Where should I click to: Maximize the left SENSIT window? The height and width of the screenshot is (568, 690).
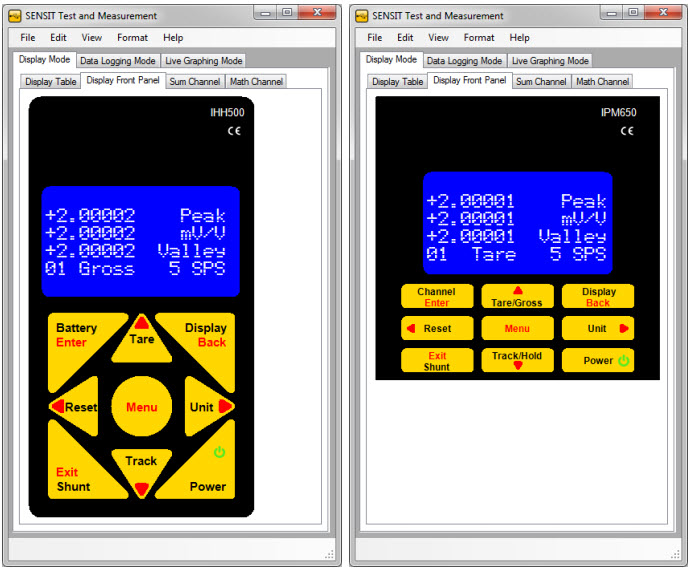[x=287, y=13]
